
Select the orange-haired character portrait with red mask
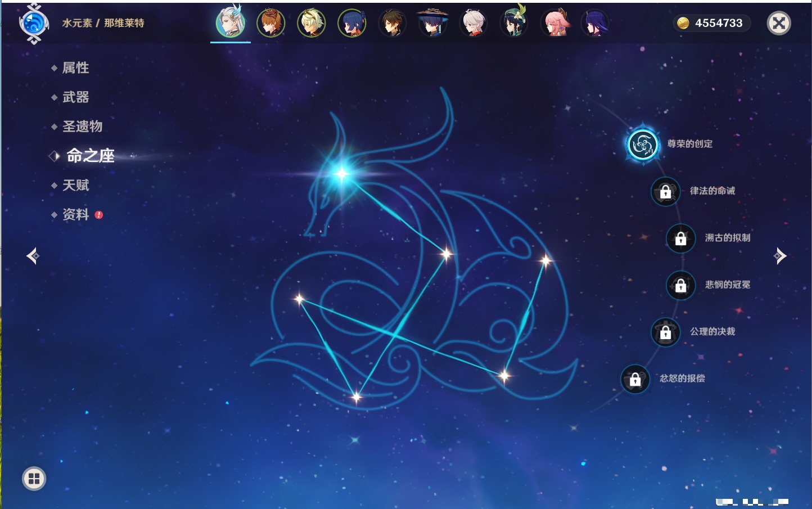point(271,23)
